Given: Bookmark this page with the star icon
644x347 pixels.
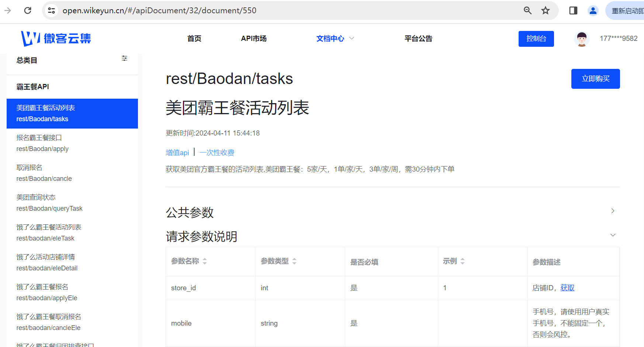Looking at the screenshot, I should point(546,10).
